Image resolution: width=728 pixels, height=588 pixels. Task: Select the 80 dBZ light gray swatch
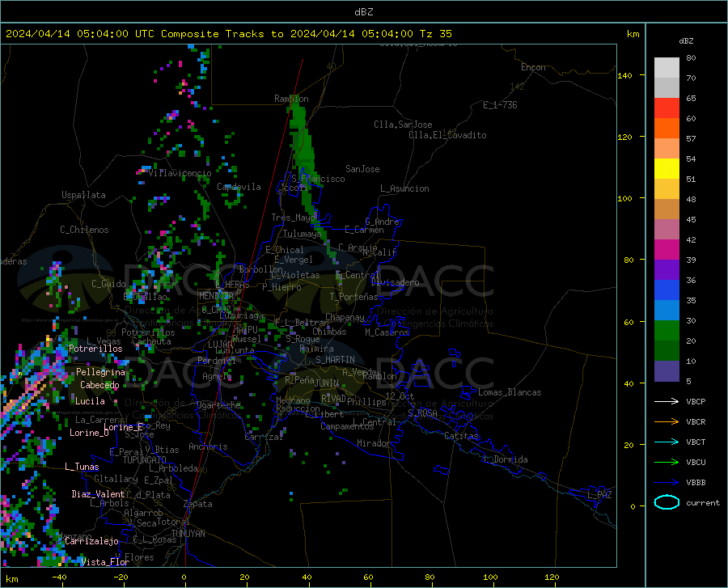pos(667,68)
